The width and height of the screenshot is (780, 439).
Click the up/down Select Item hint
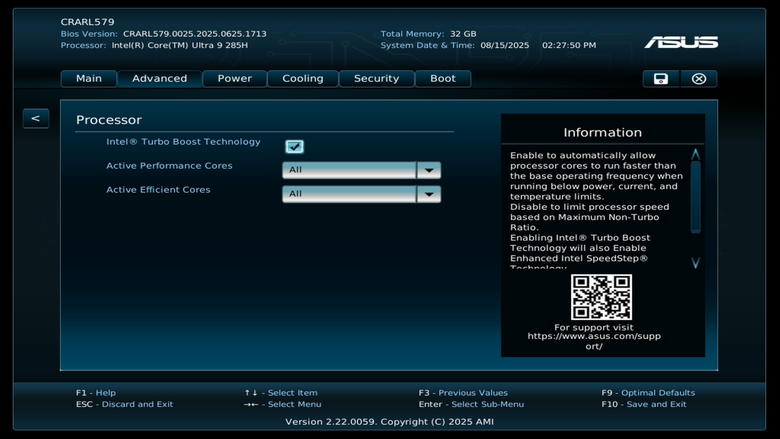281,393
